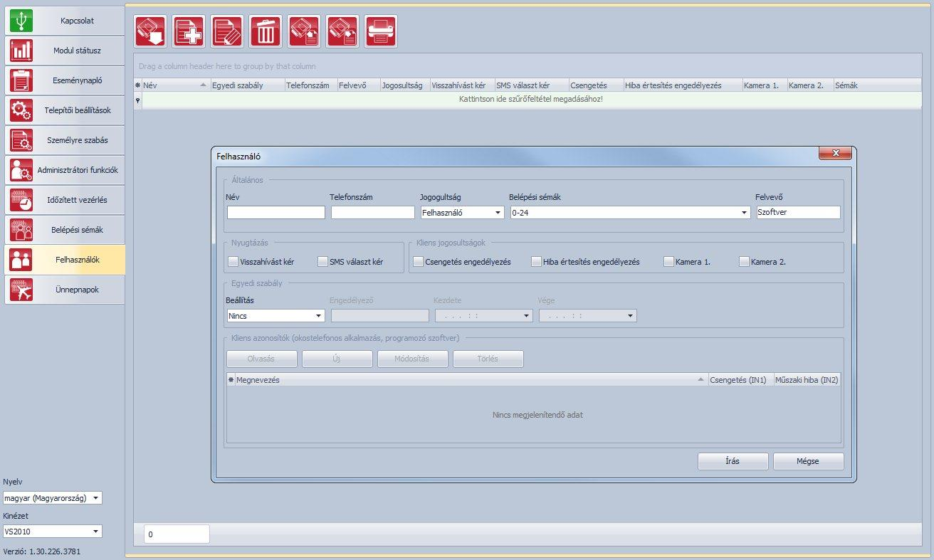Click the filter row Kattintson ide szűrőfeltétel megadásához
This screenshot has height=560, width=934.
click(531, 99)
